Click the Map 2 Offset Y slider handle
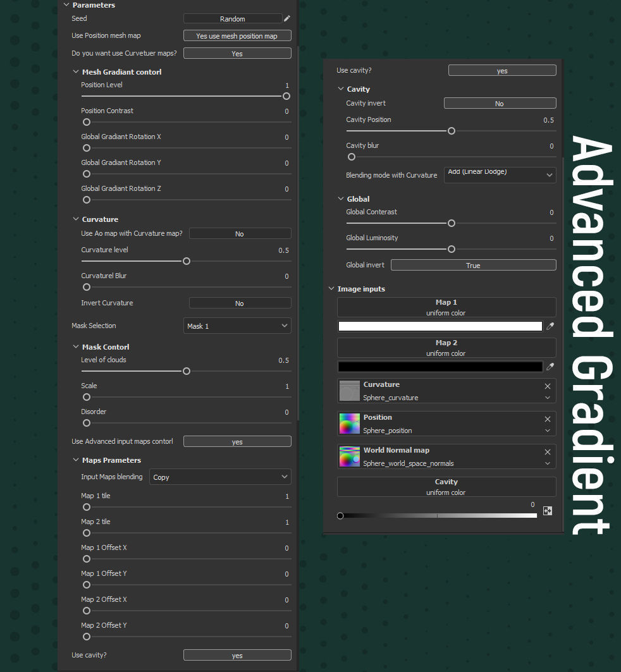 pyautogui.click(x=87, y=637)
